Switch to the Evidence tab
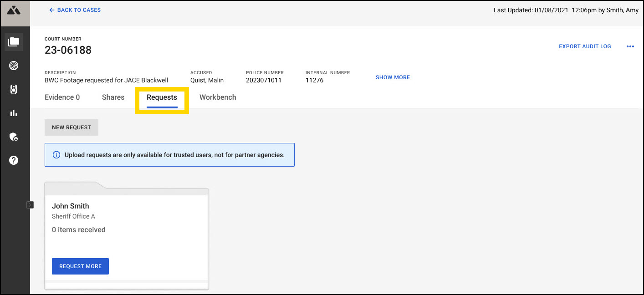This screenshot has width=644, height=295. (62, 97)
